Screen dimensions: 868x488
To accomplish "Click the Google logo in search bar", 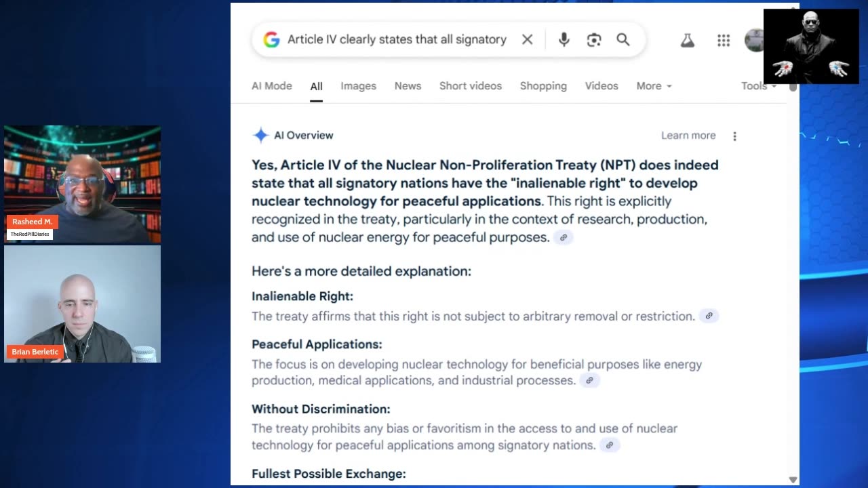I will pyautogui.click(x=271, y=40).
